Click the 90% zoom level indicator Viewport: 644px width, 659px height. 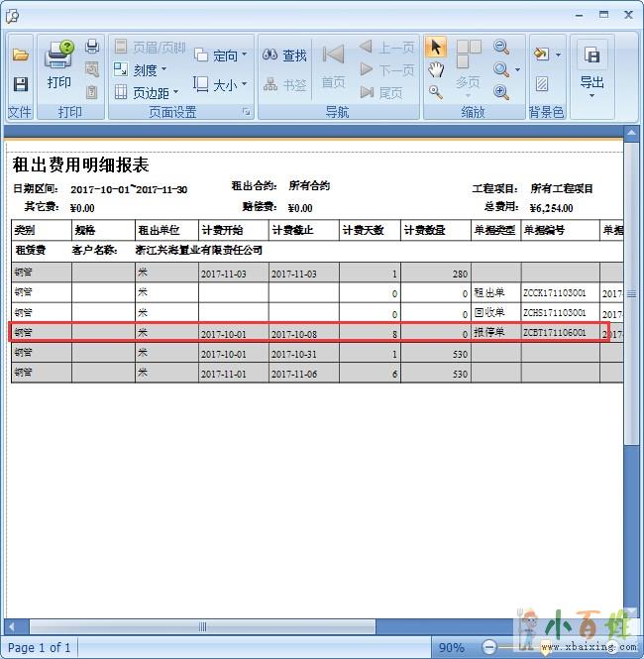tap(451, 647)
